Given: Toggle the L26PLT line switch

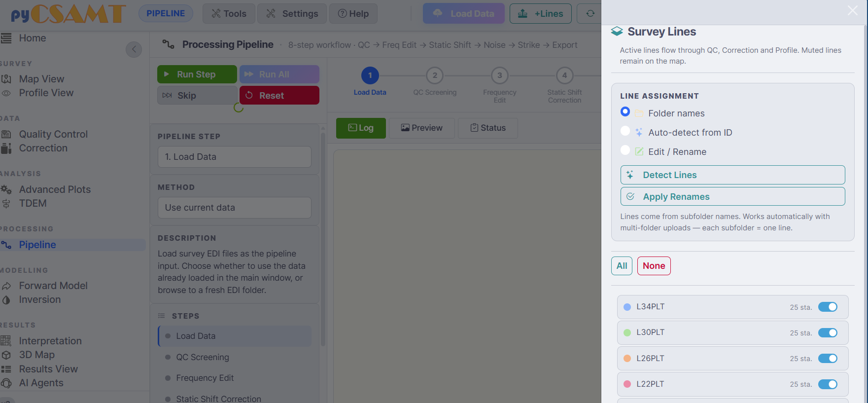Looking at the screenshot, I should (x=828, y=358).
